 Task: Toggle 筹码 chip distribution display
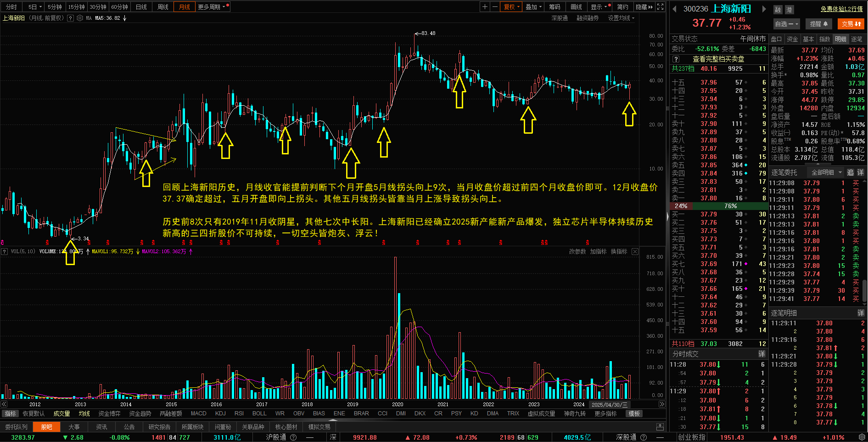click(x=554, y=7)
